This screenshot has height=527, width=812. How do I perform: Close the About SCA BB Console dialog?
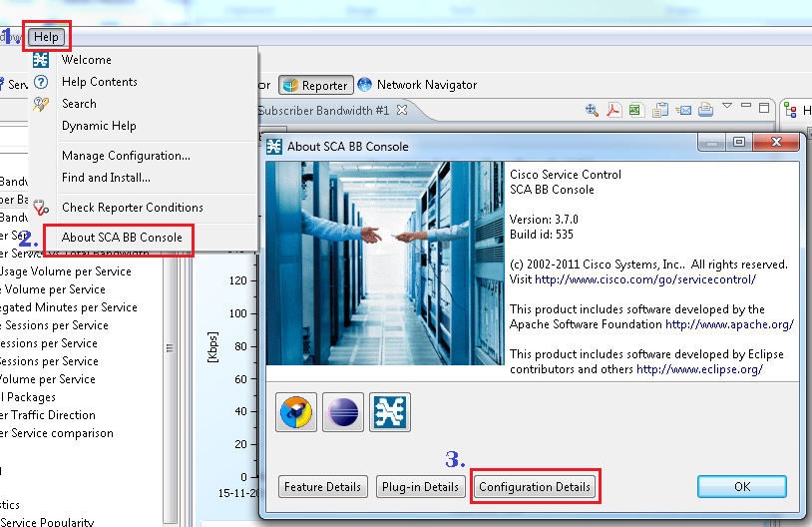pyautogui.click(x=776, y=142)
